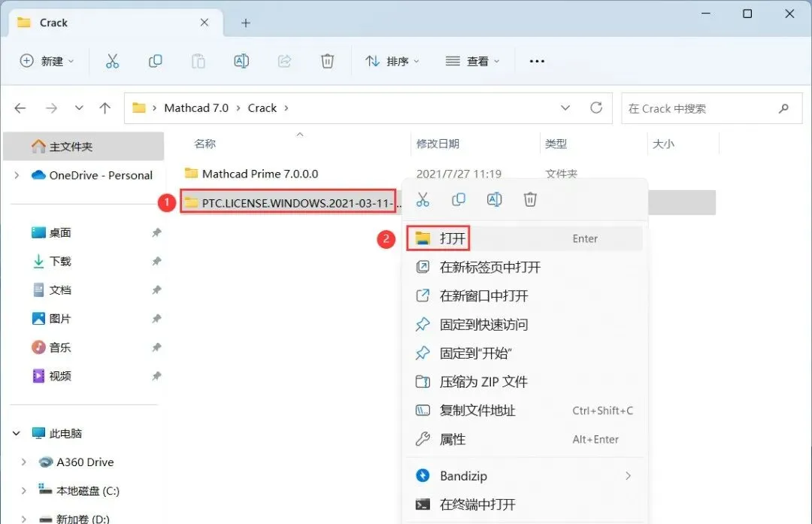Click the context menu Cut icon
The width and height of the screenshot is (812, 524).
pyautogui.click(x=423, y=199)
